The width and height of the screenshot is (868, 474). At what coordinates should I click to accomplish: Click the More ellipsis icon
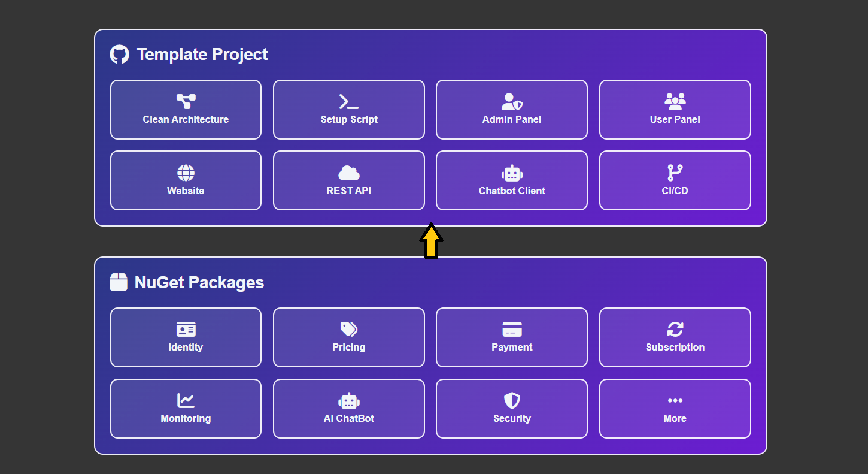pyautogui.click(x=675, y=401)
